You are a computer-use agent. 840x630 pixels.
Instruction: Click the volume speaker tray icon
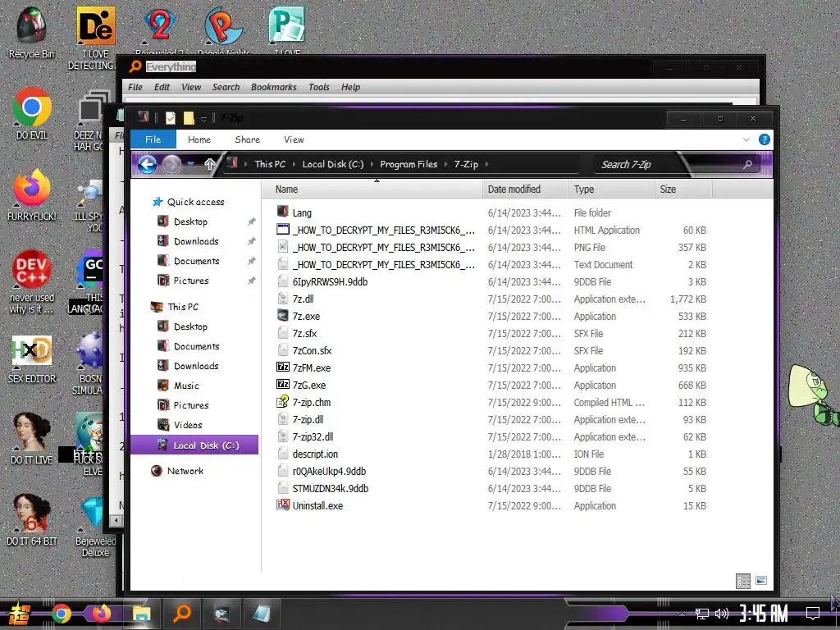[722, 613]
